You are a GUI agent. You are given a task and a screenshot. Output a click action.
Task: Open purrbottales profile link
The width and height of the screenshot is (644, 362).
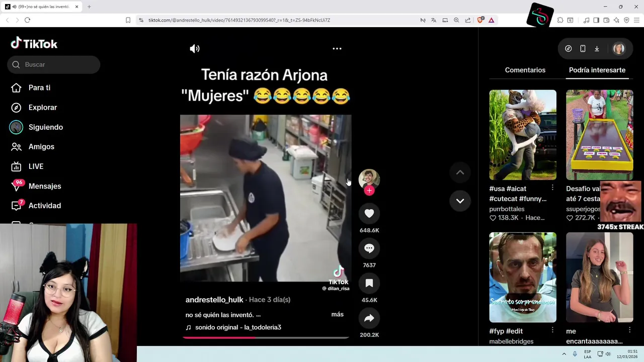click(x=507, y=209)
